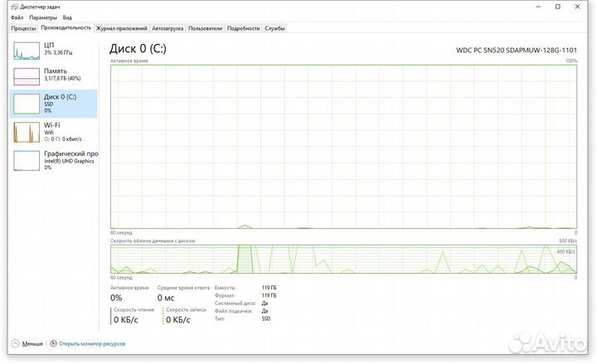Open the Параметры menu
The height and width of the screenshot is (364, 597).
(44, 17)
